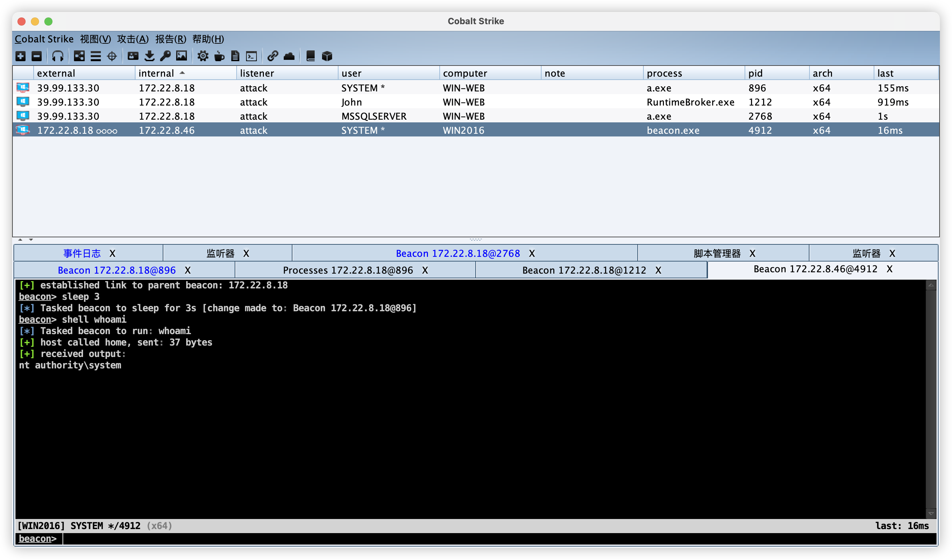Sort sessions by the user column header
Image resolution: width=952 pixels, height=560 pixels.
[x=389, y=73]
